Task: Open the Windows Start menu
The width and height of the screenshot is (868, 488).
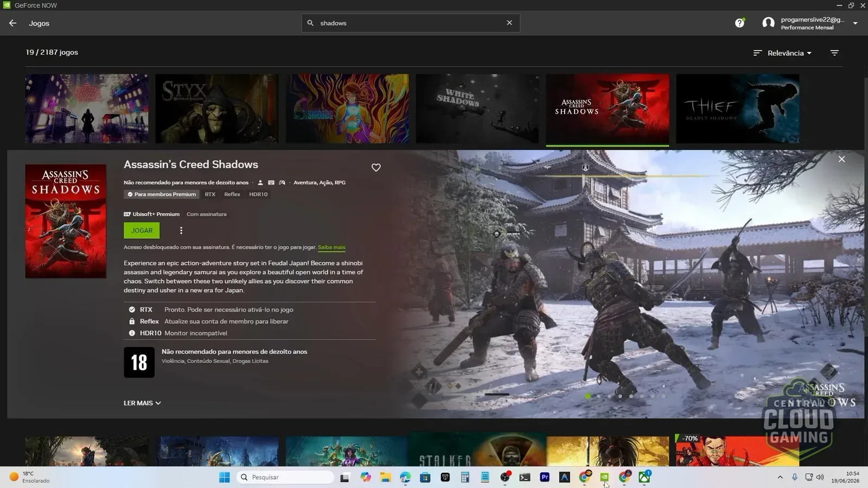Action: [224, 477]
